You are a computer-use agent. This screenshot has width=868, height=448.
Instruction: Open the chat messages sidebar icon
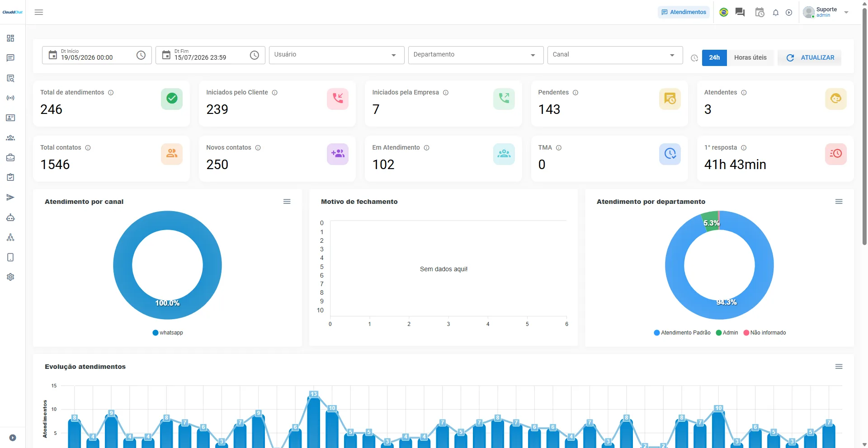click(x=10, y=58)
